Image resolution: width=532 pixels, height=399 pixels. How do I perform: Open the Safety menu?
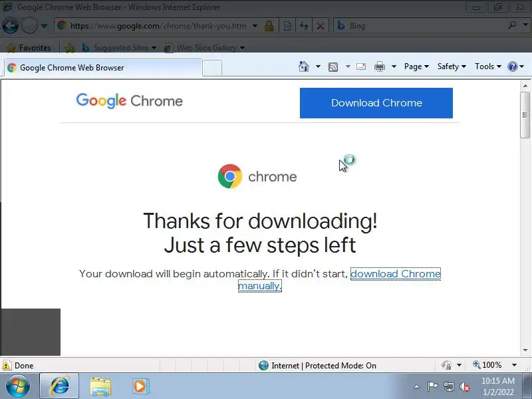(x=452, y=66)
